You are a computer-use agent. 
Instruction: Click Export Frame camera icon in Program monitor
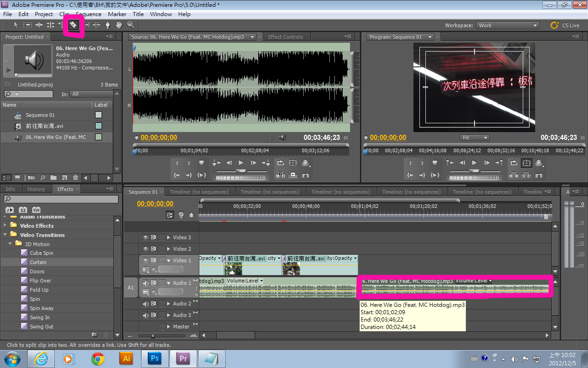539,175
